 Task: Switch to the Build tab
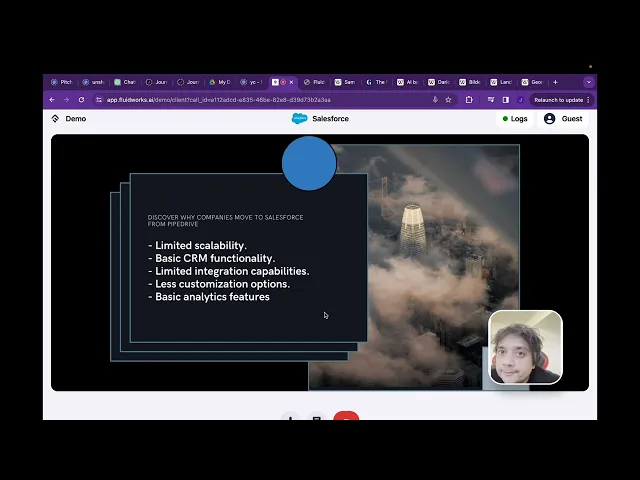click(x=470, y=82)
